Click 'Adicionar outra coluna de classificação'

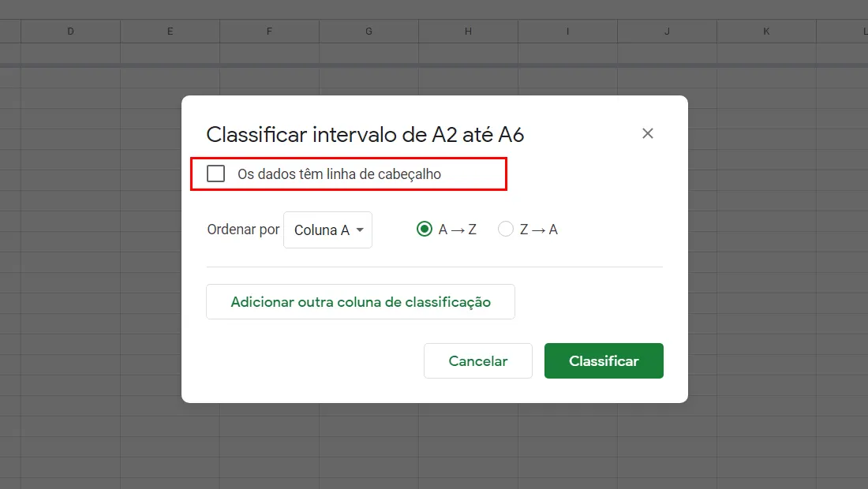tap(361, 301)
